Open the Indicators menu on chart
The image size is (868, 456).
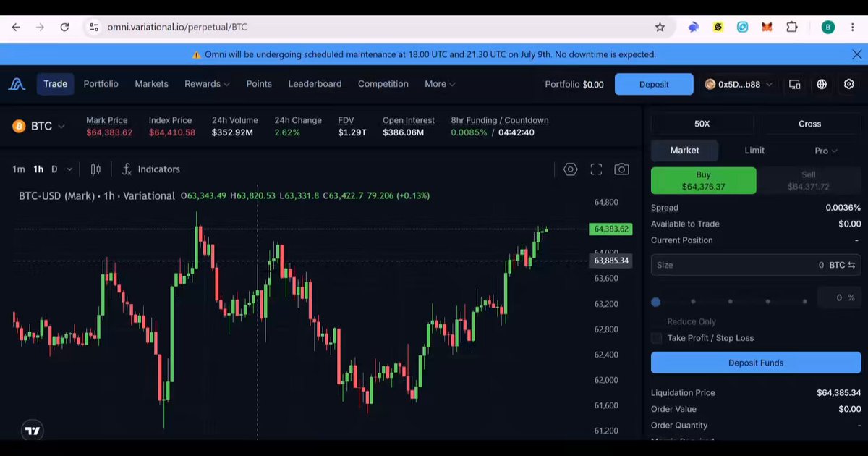coord(151,169)
